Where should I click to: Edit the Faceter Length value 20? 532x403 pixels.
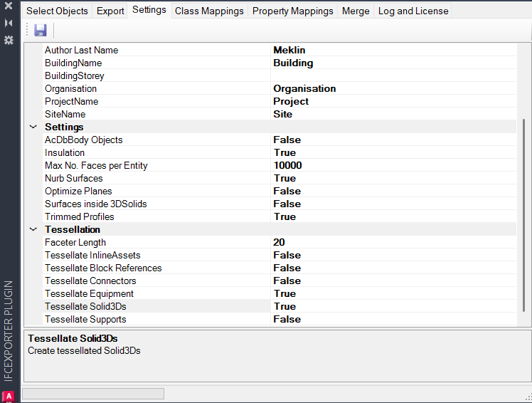click(279, 242)
